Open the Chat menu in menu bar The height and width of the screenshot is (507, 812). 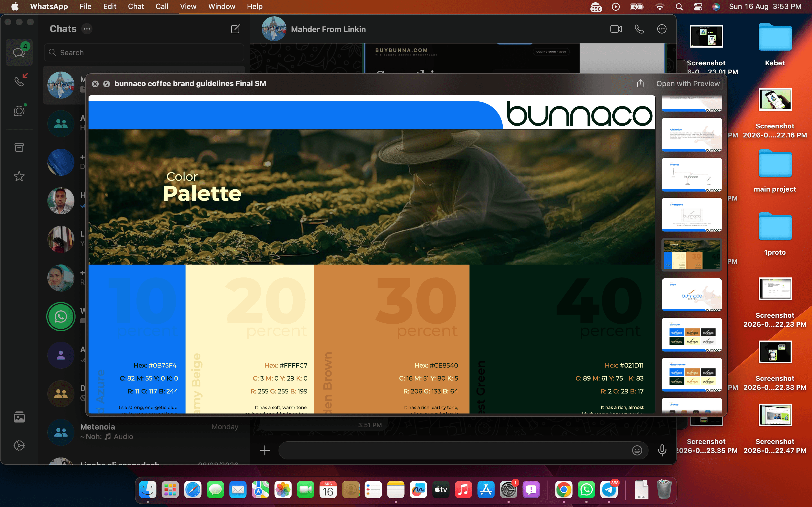pyautogui.click(x=136, y=7)
